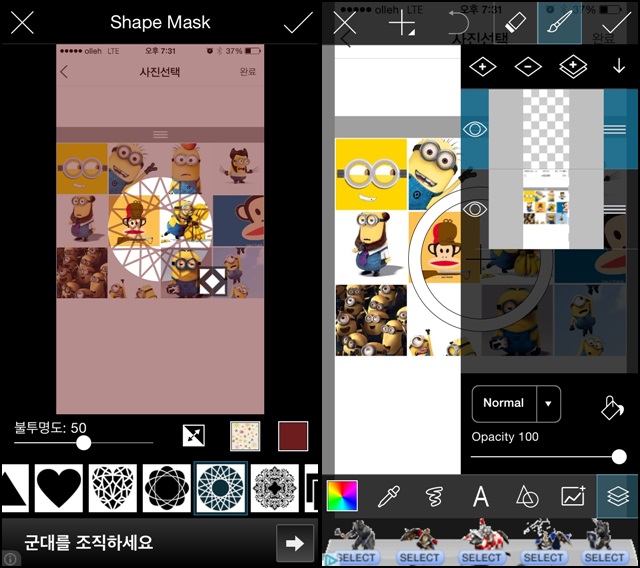Open the brush stroke settings squiggle
The width and height of the screenshot is (640, 568).
point(434,496)
